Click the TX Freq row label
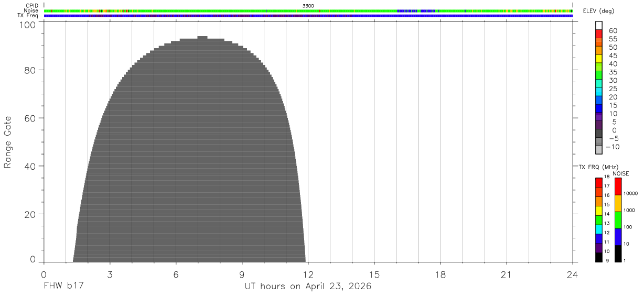Screen dimensions: 644x297 tap(28, 16)
